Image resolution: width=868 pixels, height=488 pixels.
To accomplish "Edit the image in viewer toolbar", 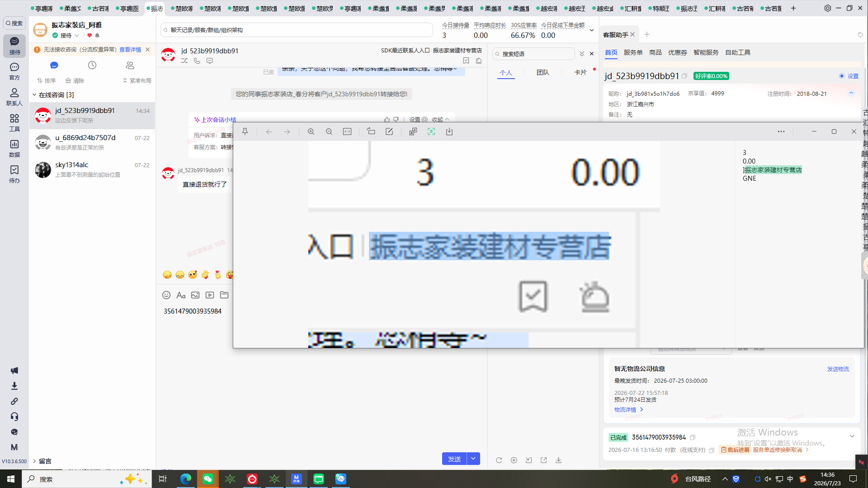I will 389,131.
